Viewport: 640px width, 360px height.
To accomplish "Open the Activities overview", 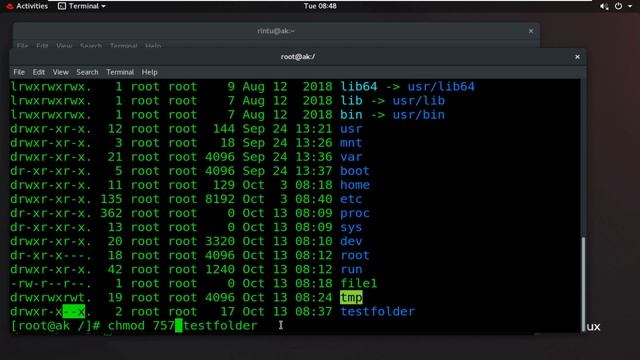I will coord(27,6).
